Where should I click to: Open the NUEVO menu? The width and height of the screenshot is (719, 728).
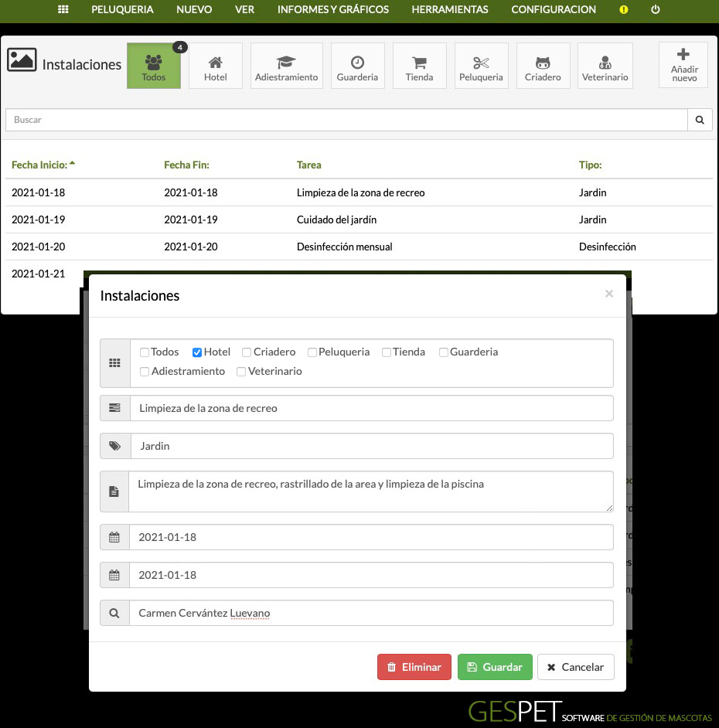[194, 9]
